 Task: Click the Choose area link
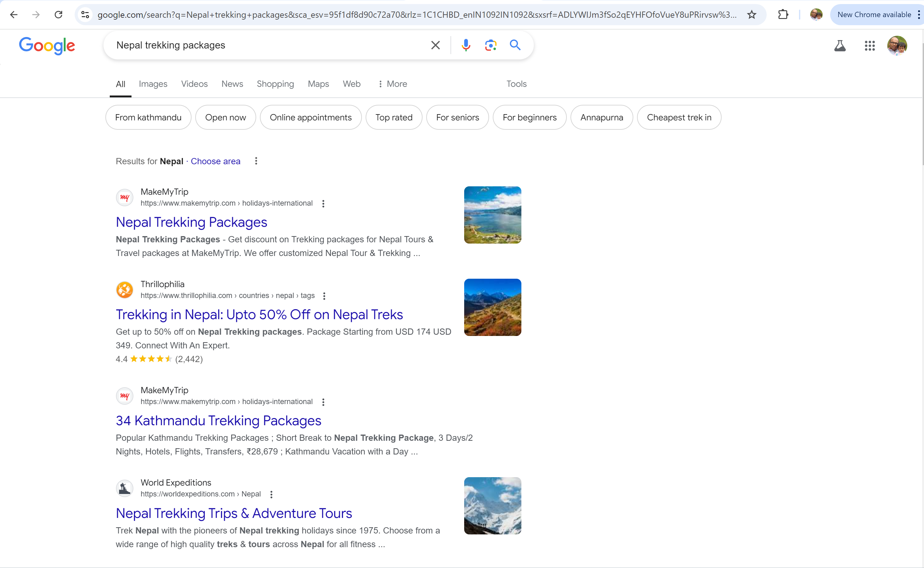coord(215,161)
